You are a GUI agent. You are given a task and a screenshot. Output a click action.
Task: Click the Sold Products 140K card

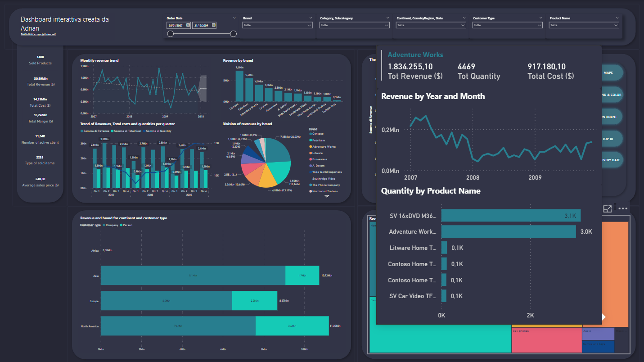point(40,60)
